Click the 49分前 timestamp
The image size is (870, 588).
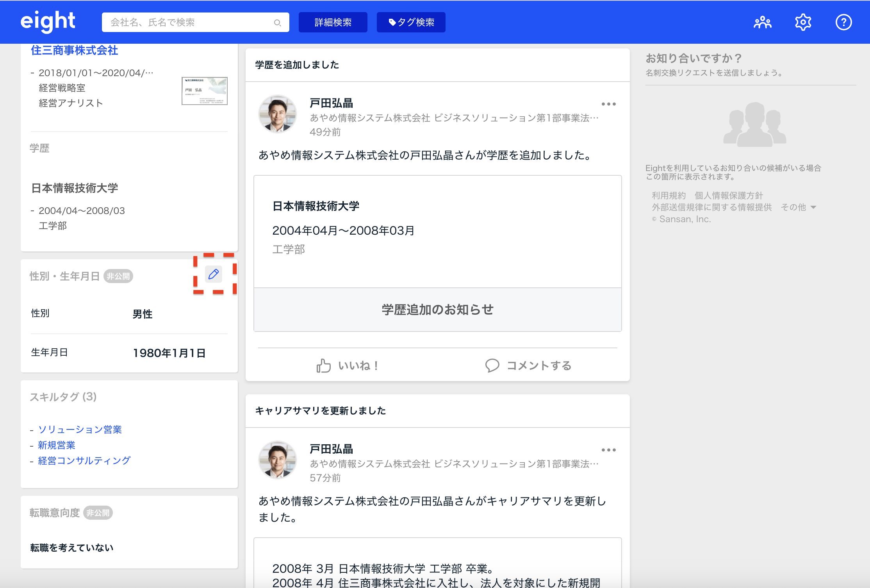325,132
